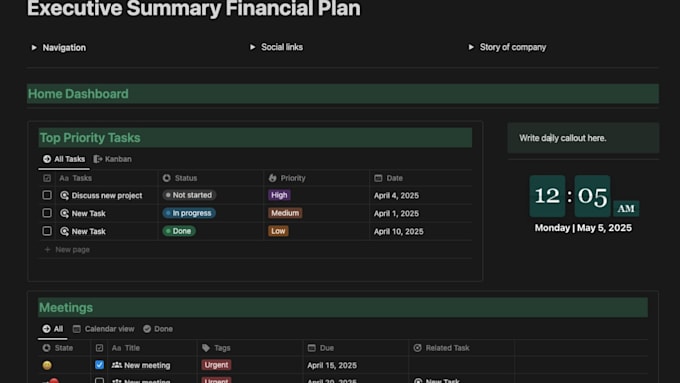680x383 pixels.
Task: Click the checkbox column header icon in Meetings
Action: 99,348
